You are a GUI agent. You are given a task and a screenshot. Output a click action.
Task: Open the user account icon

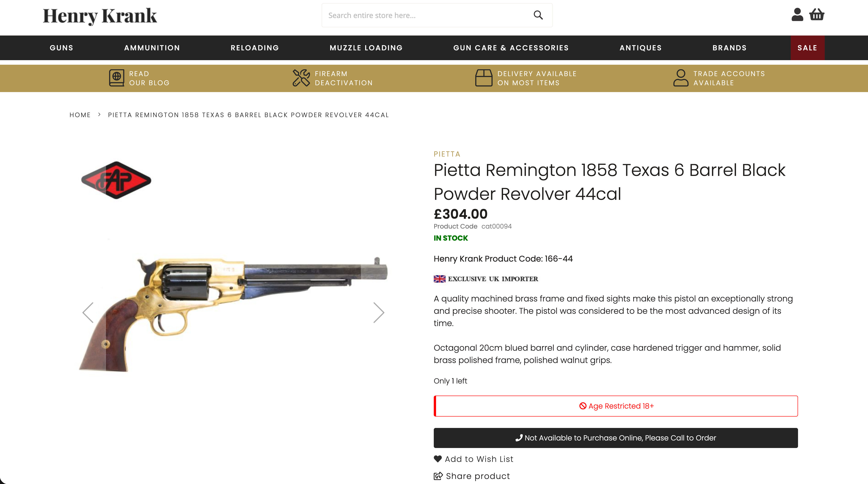coord(797,15)
